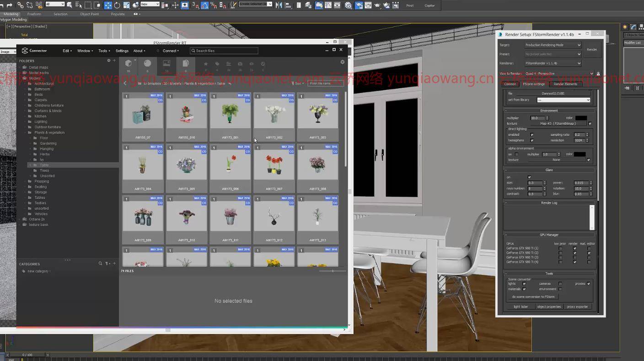Open the Tools menu in Connecter
Viewport: 644px width, 361px height.
[x=104, y=51]
